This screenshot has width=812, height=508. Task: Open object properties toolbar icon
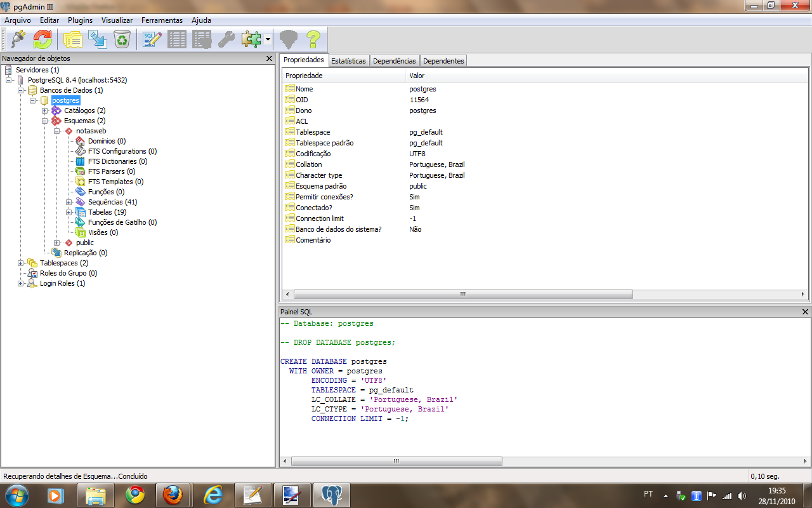point(73,39)
